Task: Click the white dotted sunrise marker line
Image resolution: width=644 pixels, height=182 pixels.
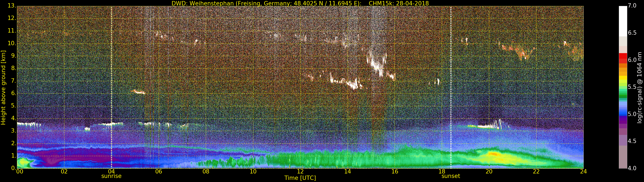Action: pos(111,87)
